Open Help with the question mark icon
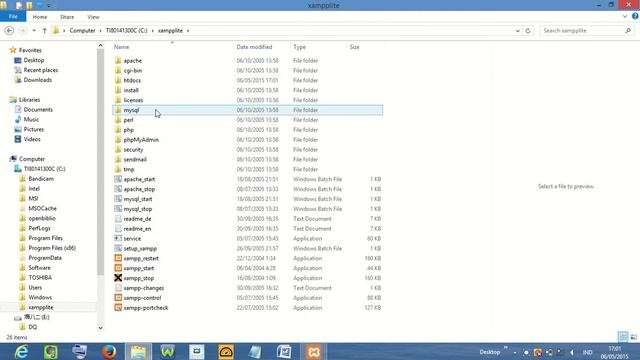This screenshot has height=360, width=640. (635, 17)
